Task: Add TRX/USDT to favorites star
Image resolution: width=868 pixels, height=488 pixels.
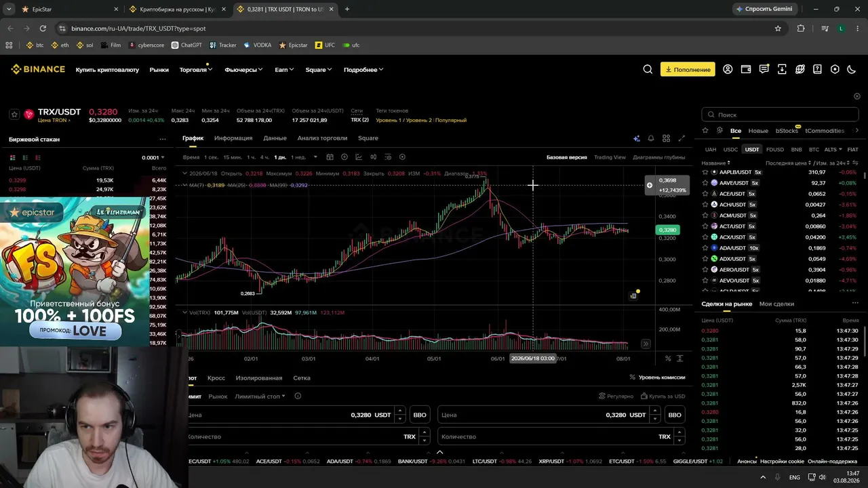Action: (14, 115)
